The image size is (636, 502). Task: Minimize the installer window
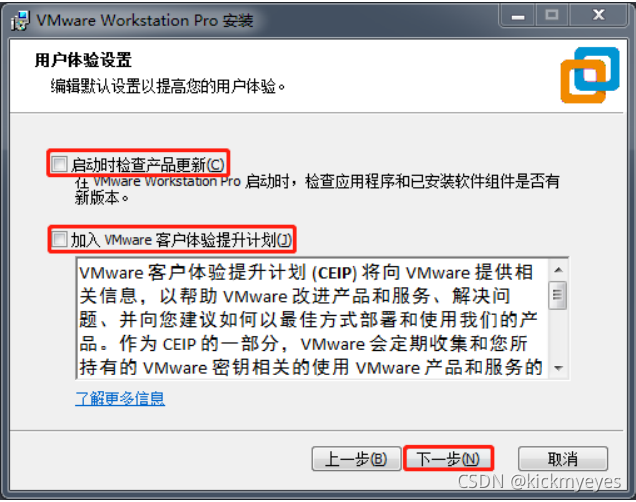518,16
